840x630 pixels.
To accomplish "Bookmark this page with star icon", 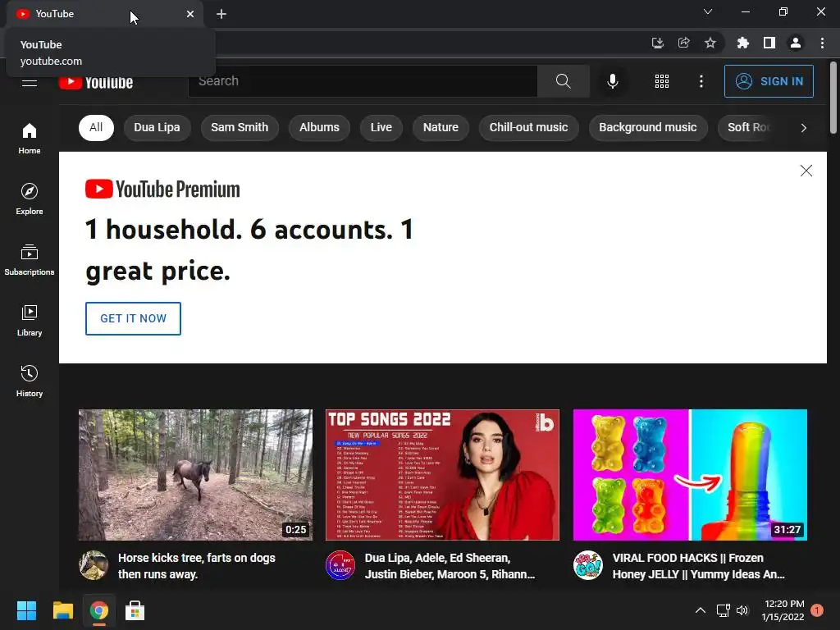I will (x=710, y=43).
